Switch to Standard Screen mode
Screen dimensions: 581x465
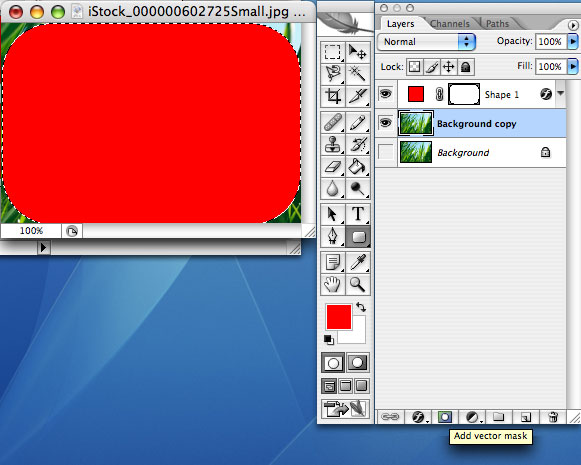click(x=329, y=386)
